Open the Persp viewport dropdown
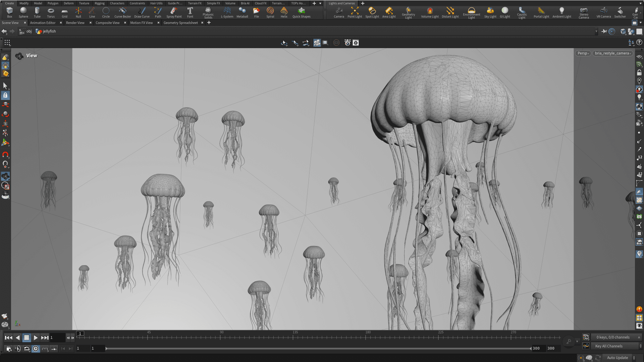The width and height of the screenshot is (644, 362). tap(583, 53)
